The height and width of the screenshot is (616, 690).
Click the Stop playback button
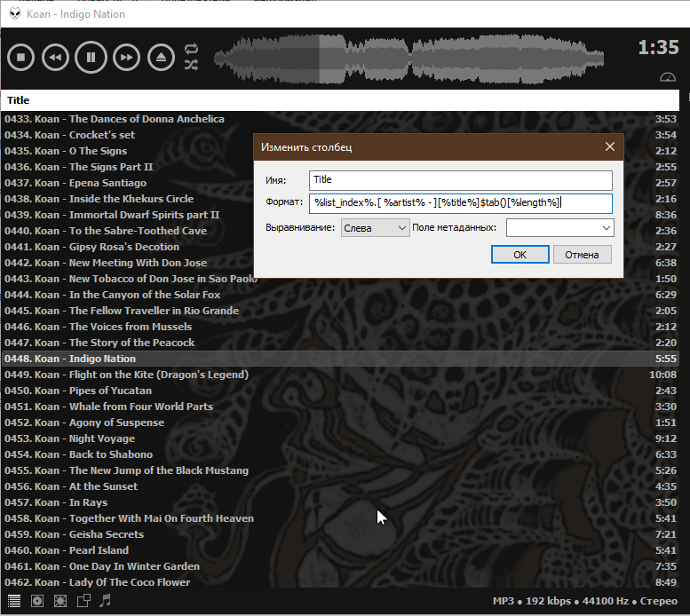[x=20, y=57]
